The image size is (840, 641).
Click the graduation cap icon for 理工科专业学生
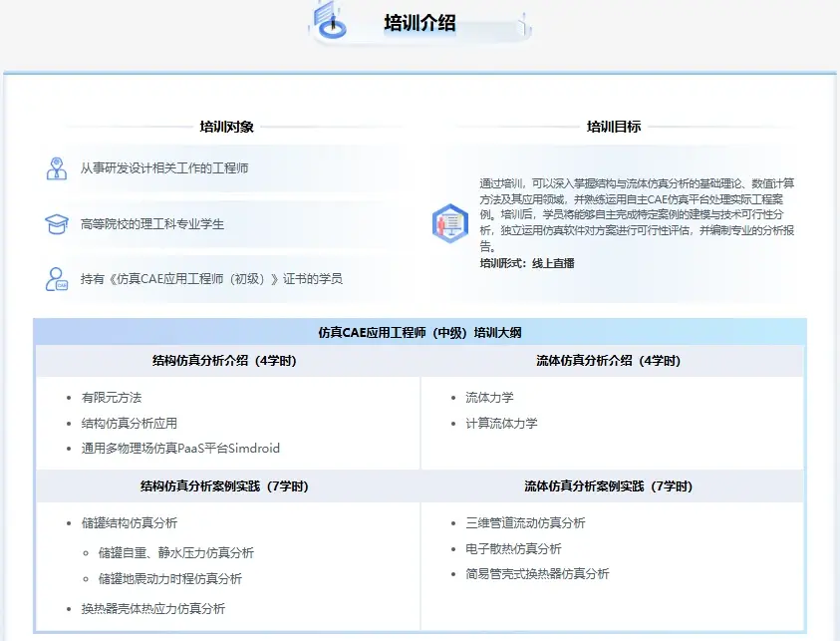pyautogui.click(x=56, y=224)
